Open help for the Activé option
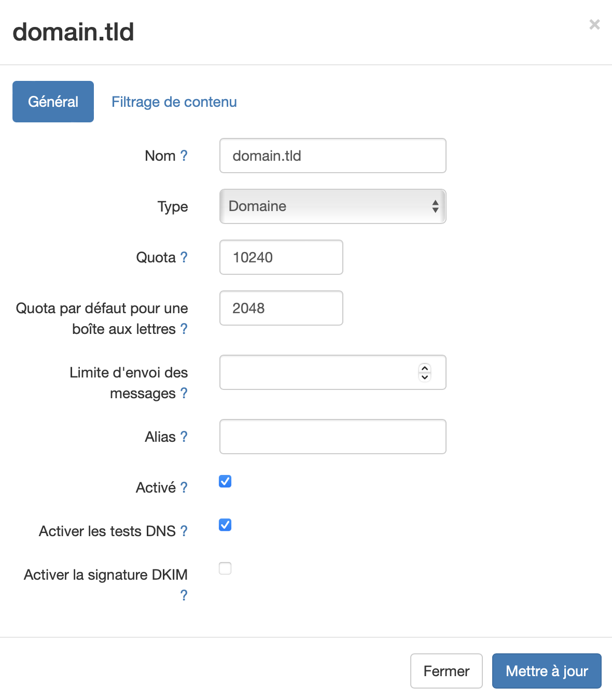 tap(184, 487)
